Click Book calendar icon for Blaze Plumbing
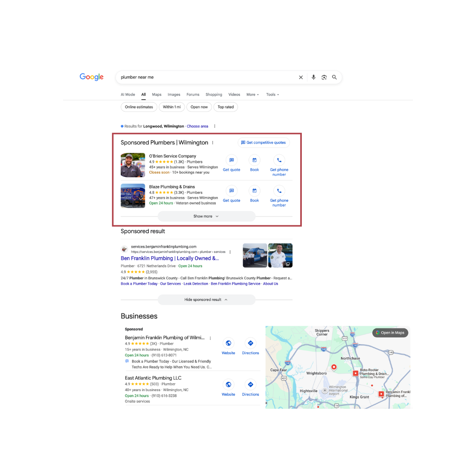476x476 pixels. click(254, 191)
